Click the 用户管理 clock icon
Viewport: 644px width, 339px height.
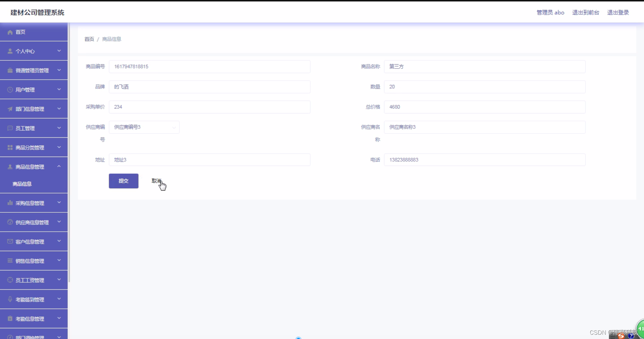click(9, 90)
